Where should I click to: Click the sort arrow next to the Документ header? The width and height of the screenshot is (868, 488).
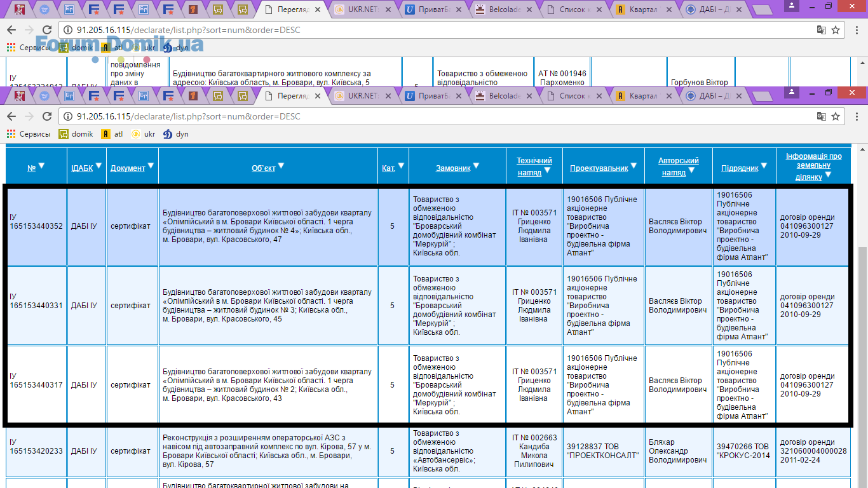coord(151,166)
